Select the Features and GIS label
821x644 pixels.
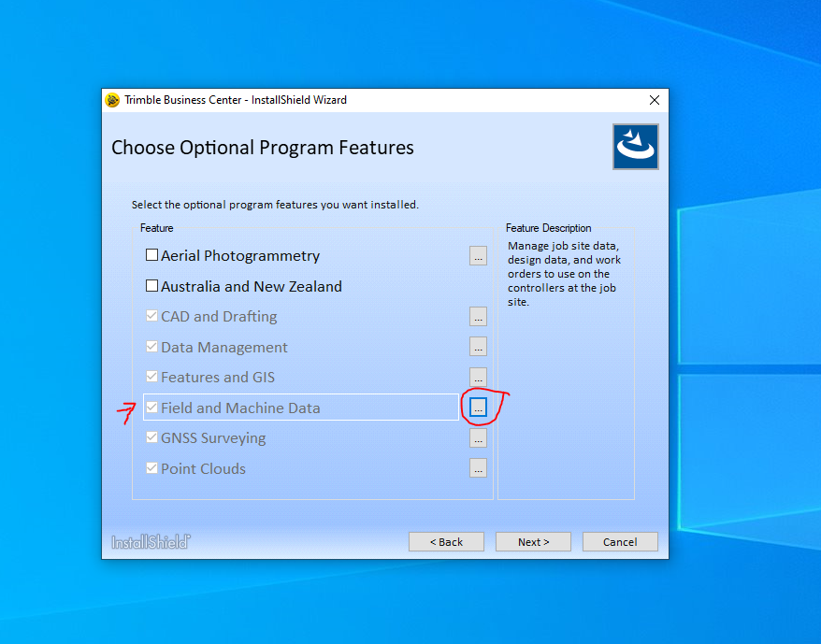(218, 377)
